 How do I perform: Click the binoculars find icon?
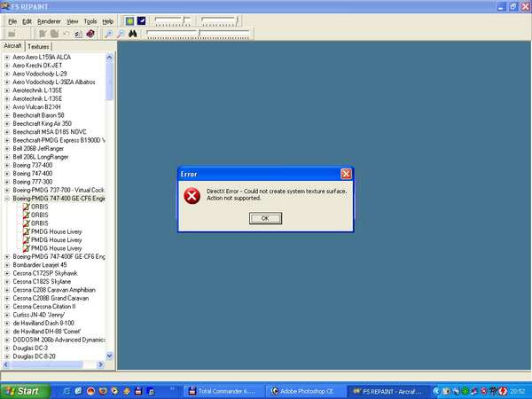(133, 34)
